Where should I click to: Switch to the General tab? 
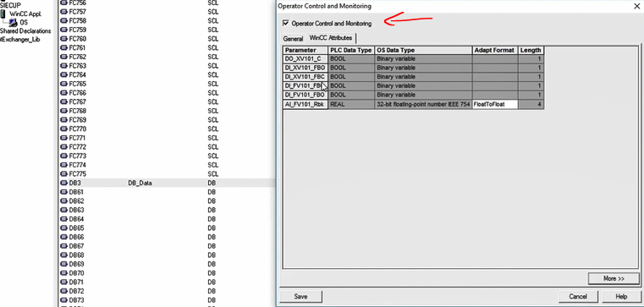coord(293,39)
